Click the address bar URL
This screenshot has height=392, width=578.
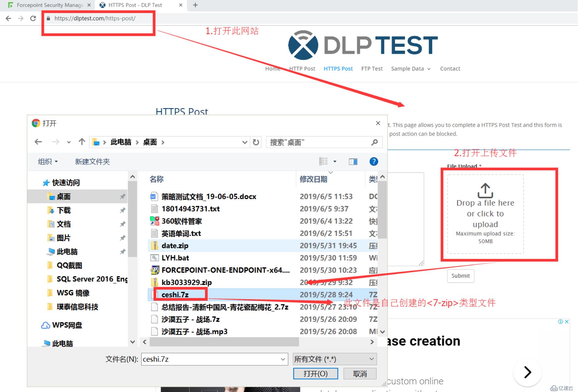[95, 18]
